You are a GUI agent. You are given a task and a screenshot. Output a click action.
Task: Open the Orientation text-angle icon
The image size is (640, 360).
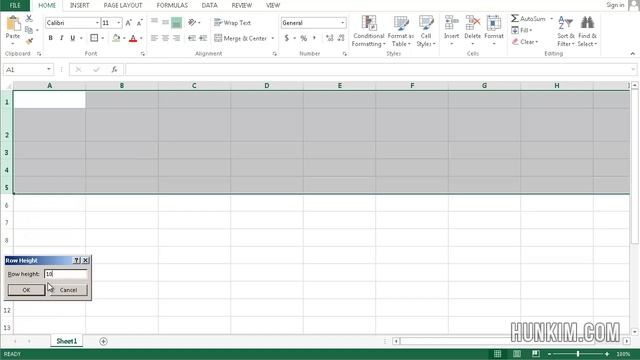click(x=192, y=22)
